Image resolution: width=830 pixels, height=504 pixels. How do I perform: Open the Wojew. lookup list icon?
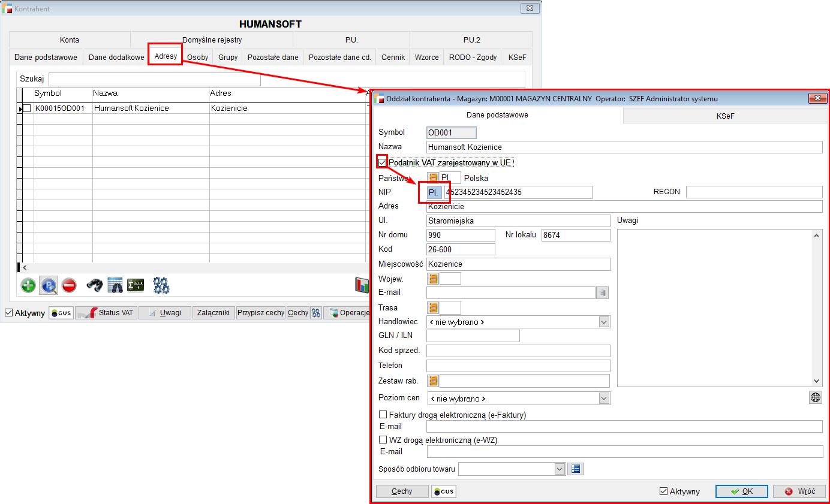coord(433,278)
